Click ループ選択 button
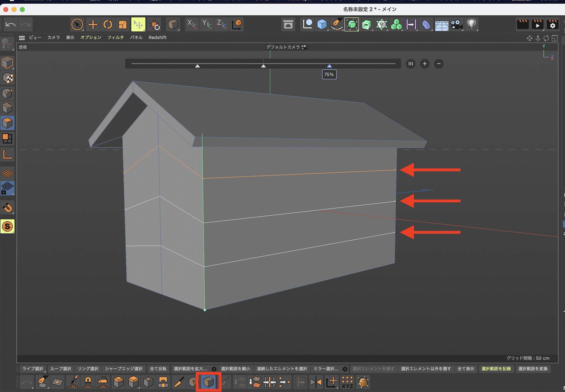This screenshot has width=565, height=392. 61,369
